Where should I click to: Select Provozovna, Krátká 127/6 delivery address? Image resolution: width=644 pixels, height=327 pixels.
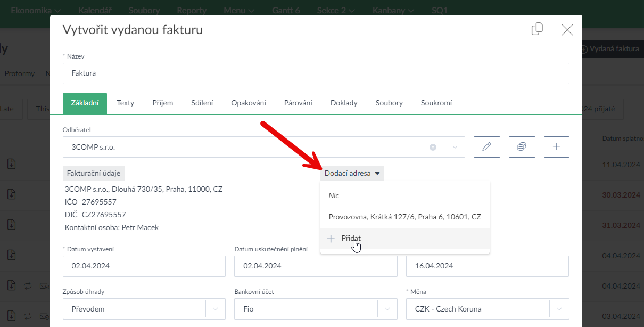(x=404, y=217)
